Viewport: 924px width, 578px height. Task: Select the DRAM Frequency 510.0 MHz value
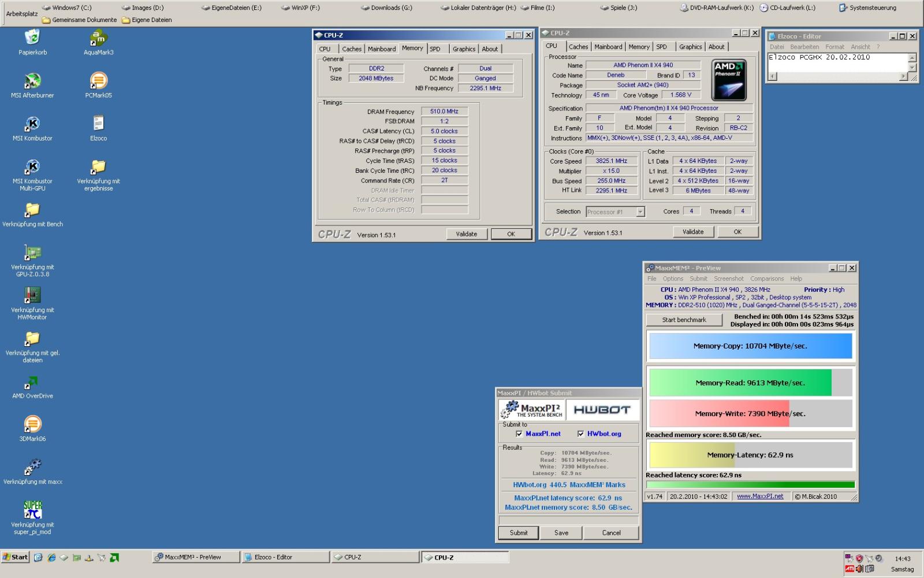(x=444, y=112)
